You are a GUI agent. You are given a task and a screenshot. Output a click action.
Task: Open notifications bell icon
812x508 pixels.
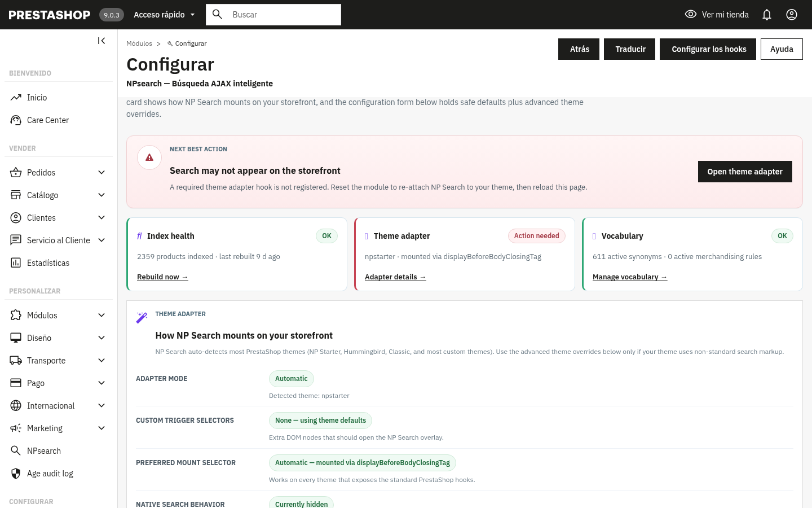[x=767, y=15]
